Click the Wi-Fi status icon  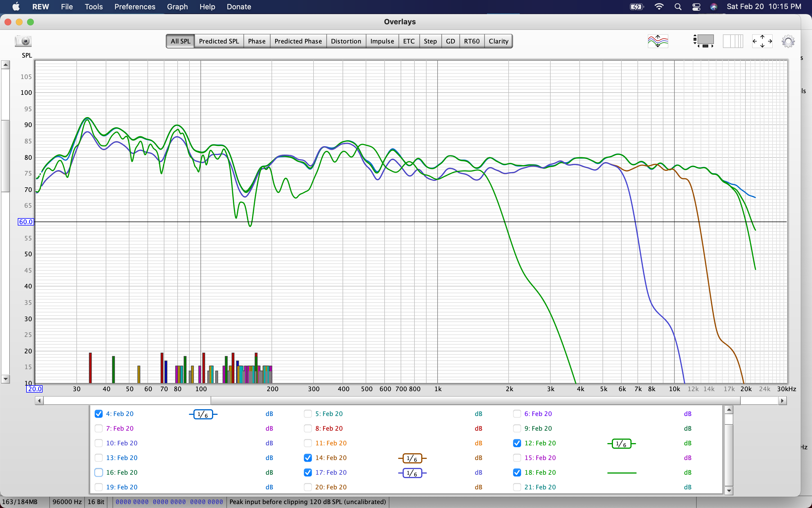click(659, 7)
